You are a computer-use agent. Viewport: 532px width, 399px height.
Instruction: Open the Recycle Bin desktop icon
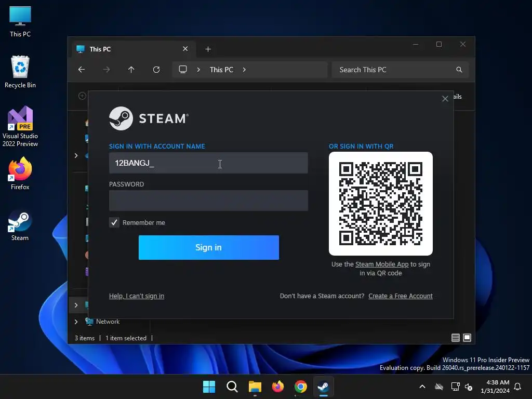pyautogui.click(x=20, y=72)
